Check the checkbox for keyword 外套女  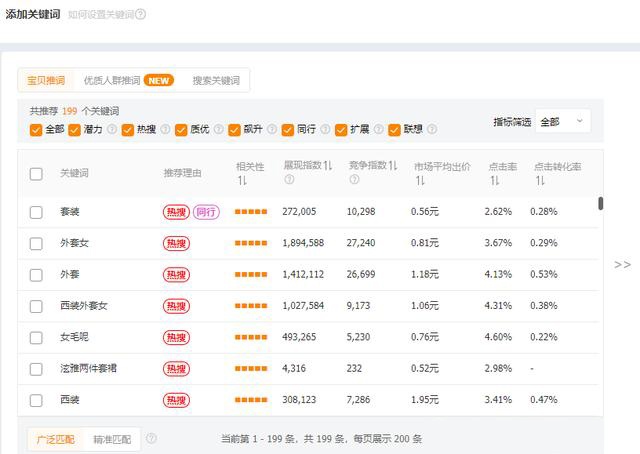[x=36, y=244]
